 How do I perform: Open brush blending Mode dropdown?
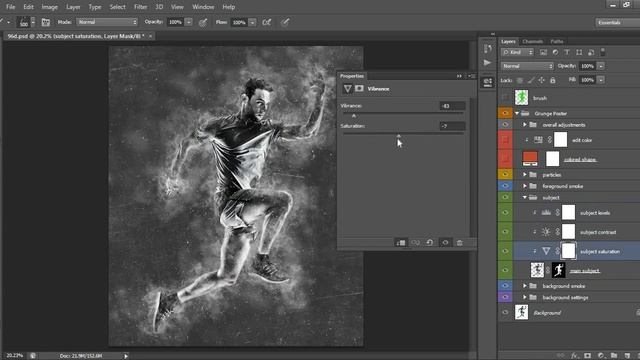pyautogui.click(x=107, y=22)
